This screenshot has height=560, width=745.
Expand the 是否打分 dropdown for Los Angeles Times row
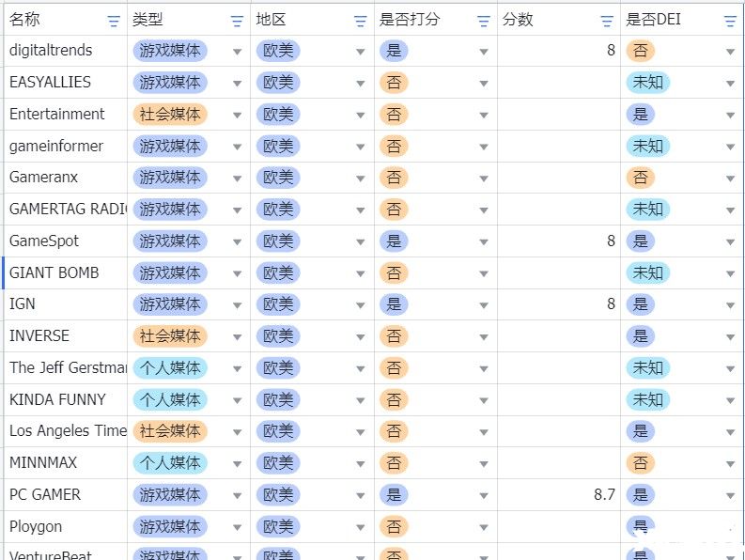tap(484, 432)
